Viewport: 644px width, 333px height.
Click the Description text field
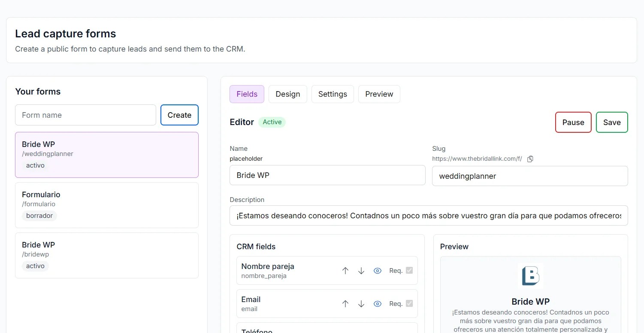click(x=429, y=216)
